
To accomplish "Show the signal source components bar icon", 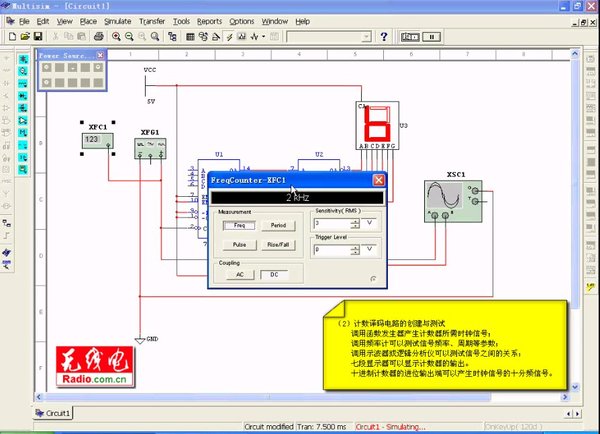I will coord(23,71).
